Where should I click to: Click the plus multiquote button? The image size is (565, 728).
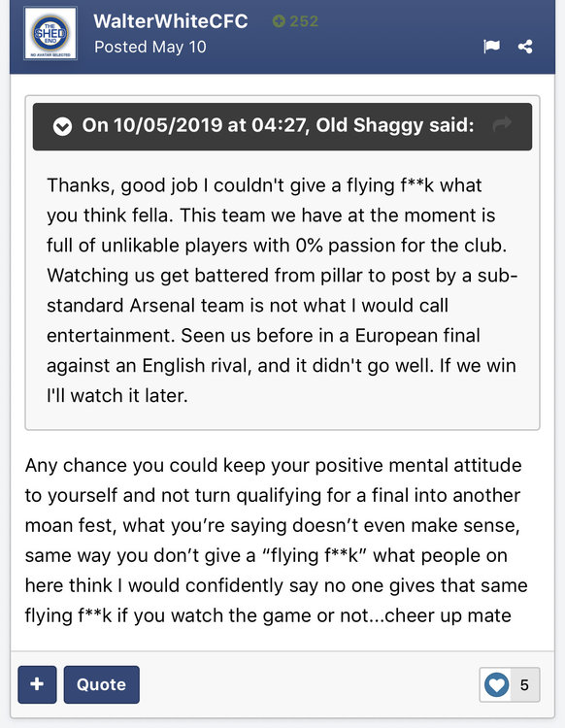(37, 684)
